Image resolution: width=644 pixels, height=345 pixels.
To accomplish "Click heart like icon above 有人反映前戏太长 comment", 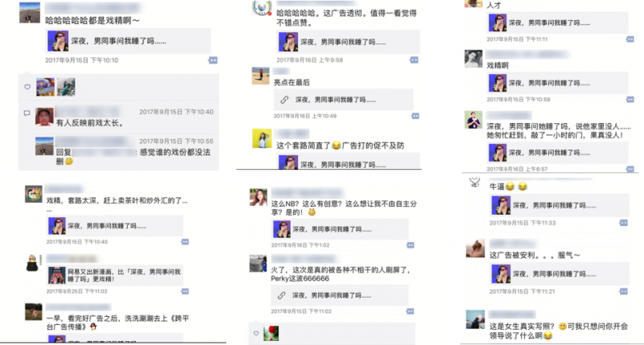I will pos(27,87).
